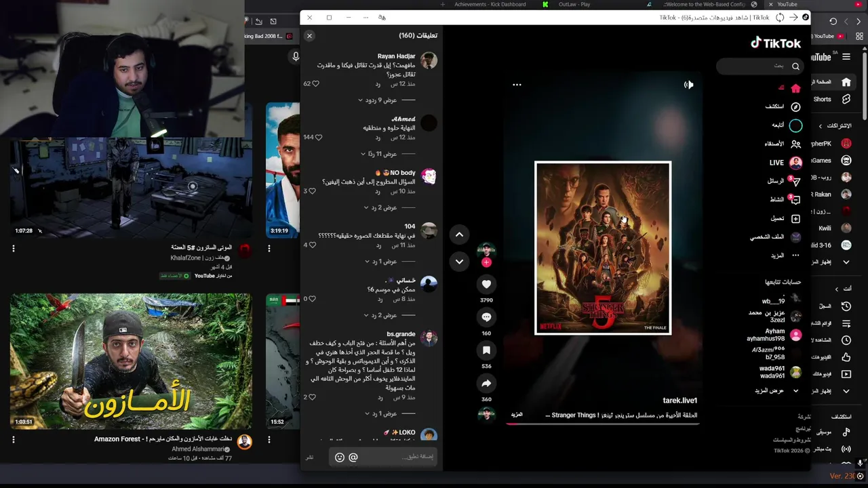Click the Stranger Things 5 poster video
The image size is (868, 488).
click(x=603, y=248)
